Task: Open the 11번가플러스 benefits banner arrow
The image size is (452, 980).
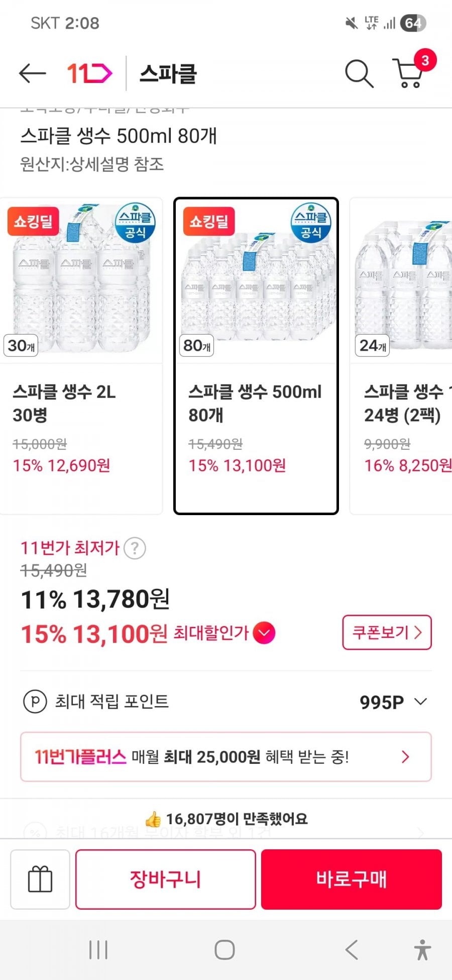Action: pos(406,757)
